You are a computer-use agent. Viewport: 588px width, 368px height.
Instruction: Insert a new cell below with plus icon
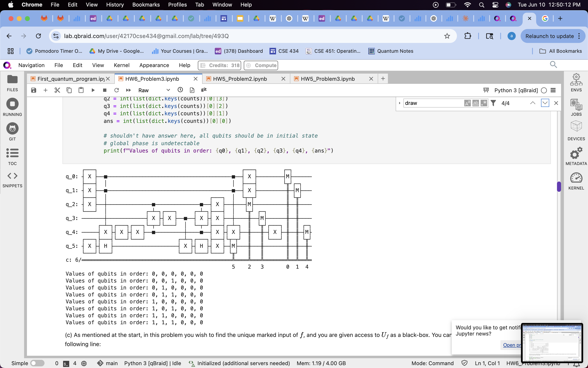click(46, 90)
